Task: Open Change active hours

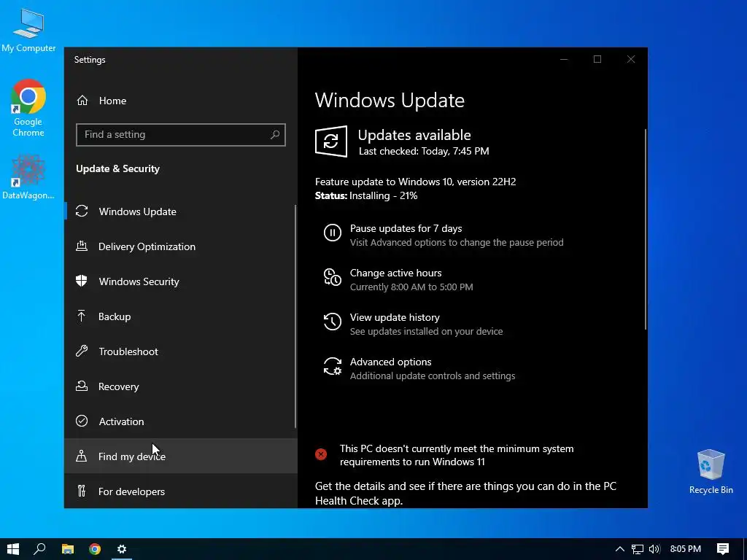Action: point(396,273)
